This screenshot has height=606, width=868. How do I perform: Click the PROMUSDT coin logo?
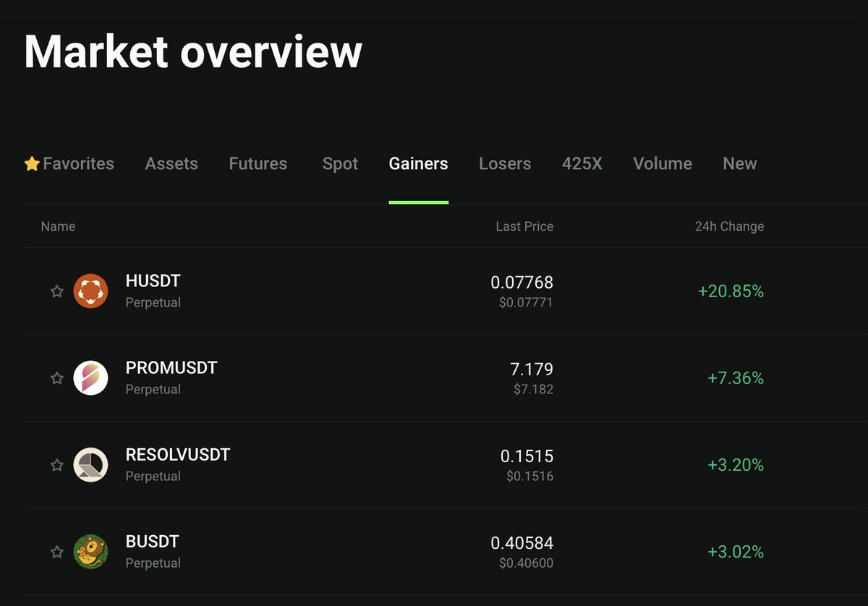(x=90, y=377)
